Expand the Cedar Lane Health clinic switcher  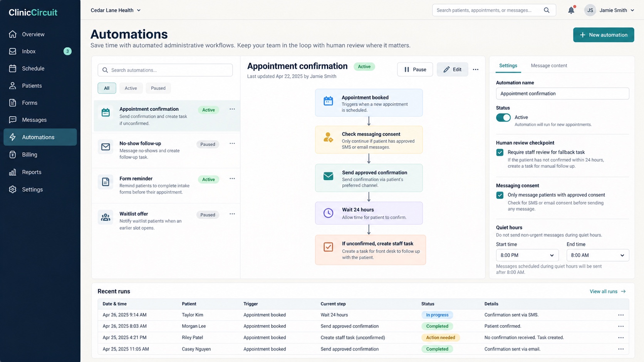click(x=116, y=10)
